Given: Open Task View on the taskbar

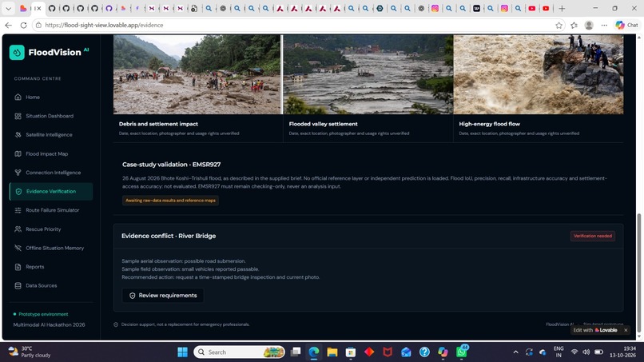Looking at the screenshot, I should [x=296, y=352].
